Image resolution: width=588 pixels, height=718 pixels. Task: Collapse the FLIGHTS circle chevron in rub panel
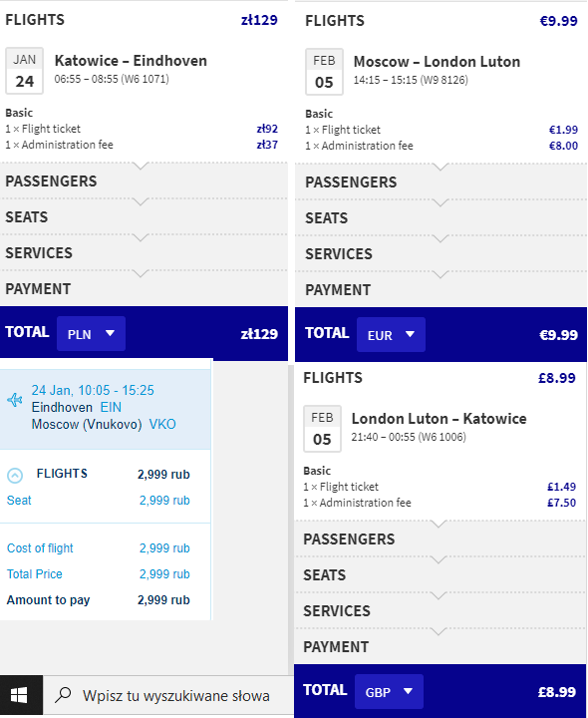(x=15, y=476)
